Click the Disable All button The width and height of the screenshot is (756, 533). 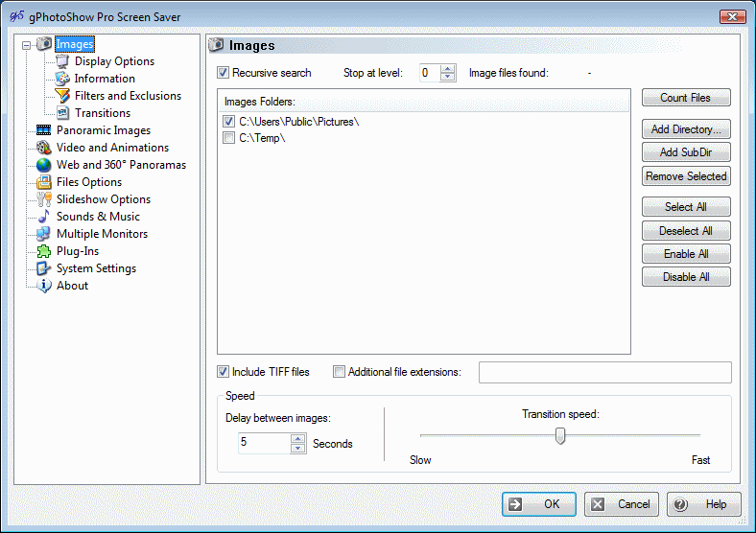(686, 277)
